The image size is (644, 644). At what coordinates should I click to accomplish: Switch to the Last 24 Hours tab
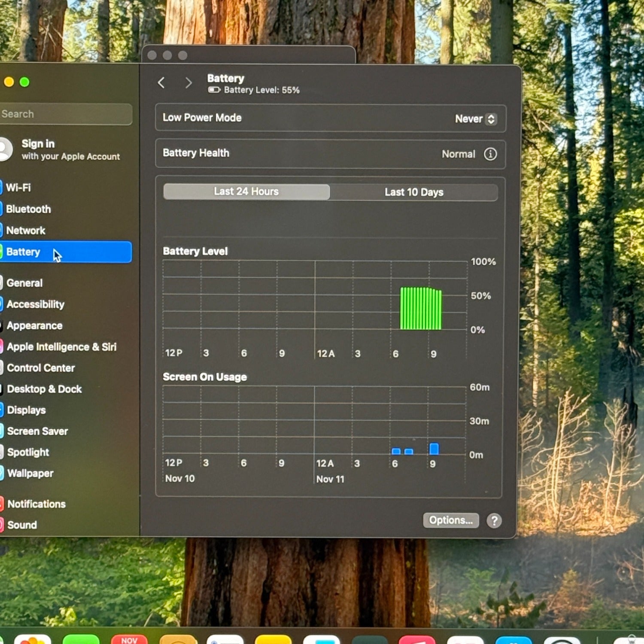(246, 192)
